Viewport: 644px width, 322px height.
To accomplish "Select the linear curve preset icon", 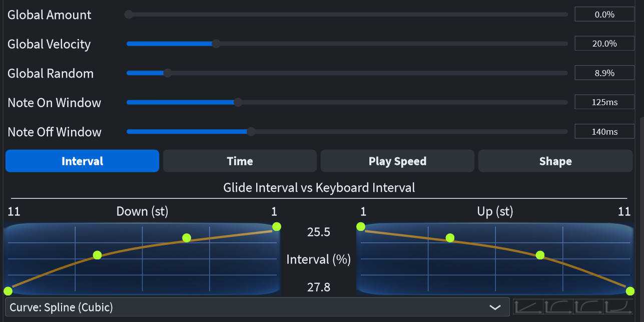I will (x=528, y=306).
